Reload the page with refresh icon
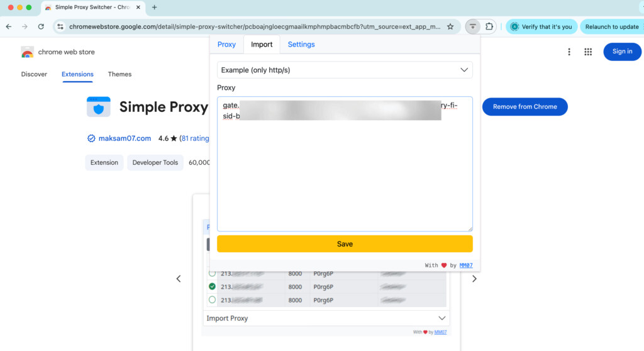644x351 pixels. (x=41, y=26)
